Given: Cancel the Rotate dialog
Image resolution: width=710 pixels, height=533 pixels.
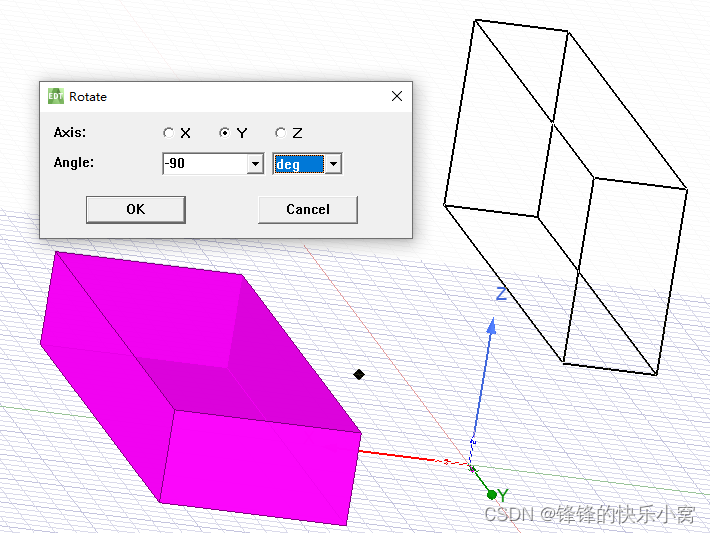Looking at the screenshot, I should pyautogui.click(x=308, y=210).
